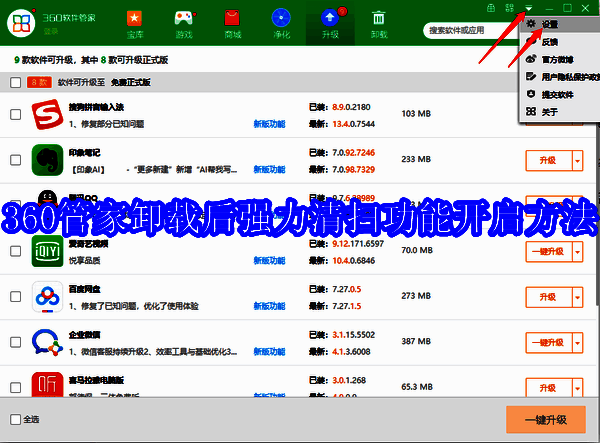The image size is (600, 443).
Task: Expand upgrade options arrow for 印象笔记
Action: [x=577, y=160]
